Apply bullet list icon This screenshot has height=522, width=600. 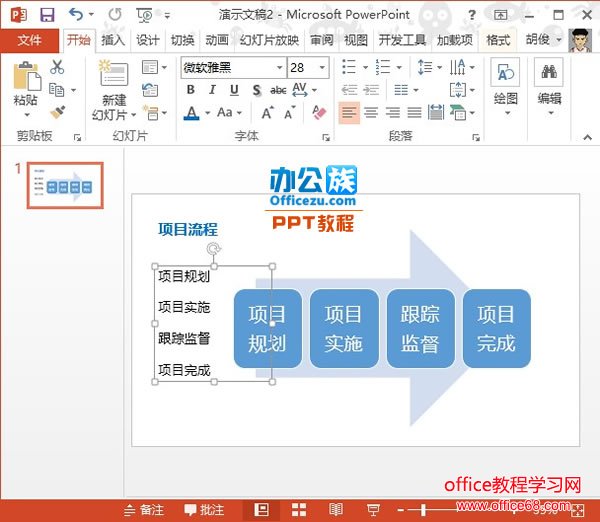coord(349,67)
